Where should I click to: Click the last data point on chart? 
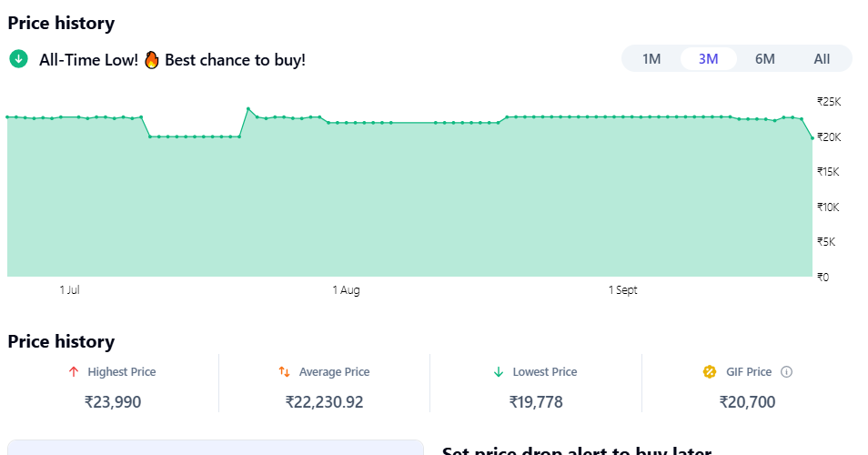812,137
